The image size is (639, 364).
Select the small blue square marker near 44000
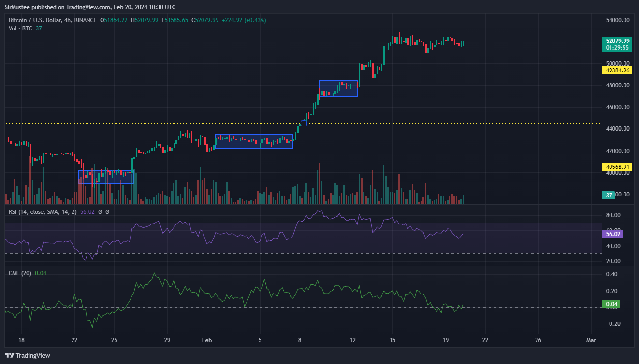coord(303,123)
